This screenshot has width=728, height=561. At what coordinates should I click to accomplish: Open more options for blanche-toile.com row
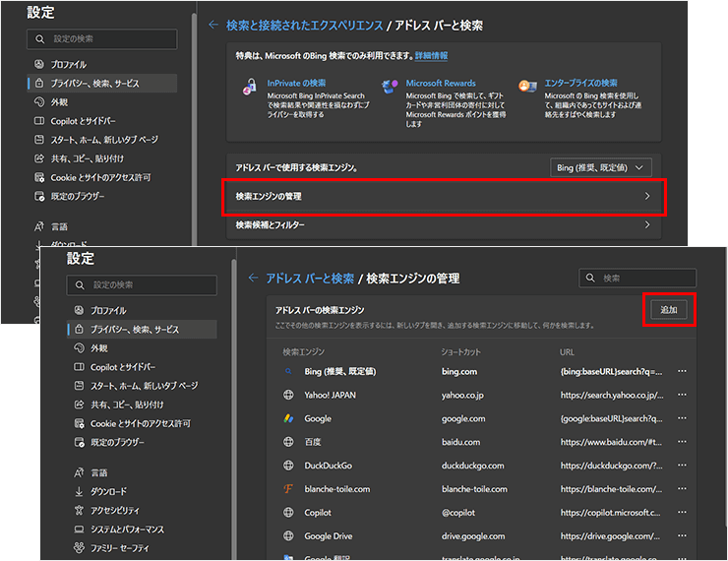point(682,488)
